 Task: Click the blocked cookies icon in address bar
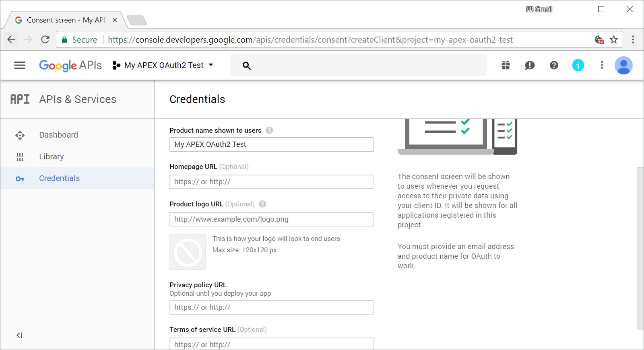[x=599, y=39]
